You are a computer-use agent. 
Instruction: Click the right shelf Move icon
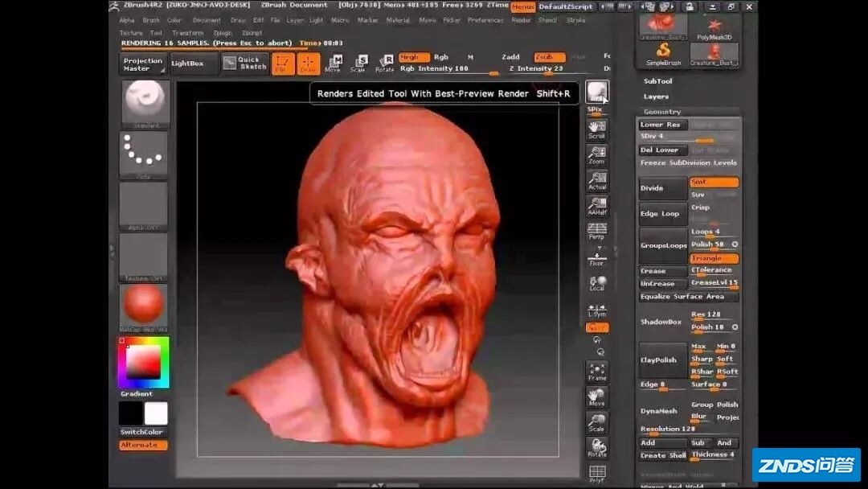[x=596, y=397]
